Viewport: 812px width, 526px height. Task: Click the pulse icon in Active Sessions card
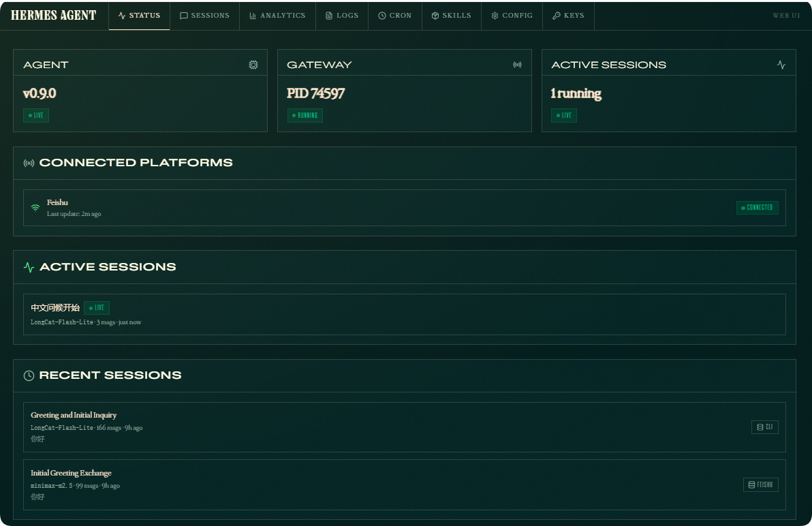781,65
